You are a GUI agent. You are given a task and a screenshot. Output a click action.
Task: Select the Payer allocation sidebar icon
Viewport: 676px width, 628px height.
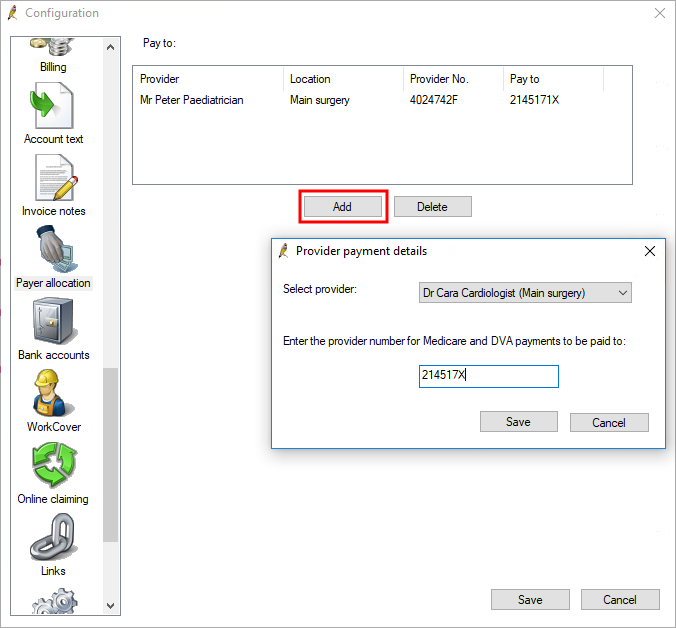[55, 249]
